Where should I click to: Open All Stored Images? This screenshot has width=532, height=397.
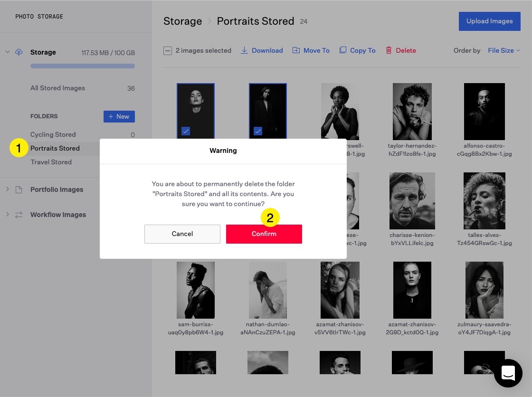pos(57,88)
